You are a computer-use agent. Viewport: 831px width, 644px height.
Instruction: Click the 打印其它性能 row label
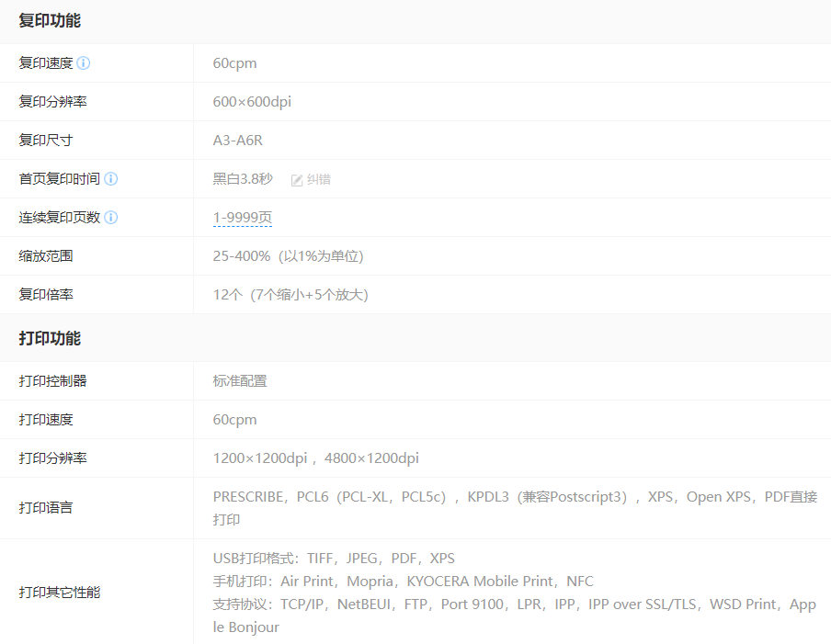(x=60, y=592)
